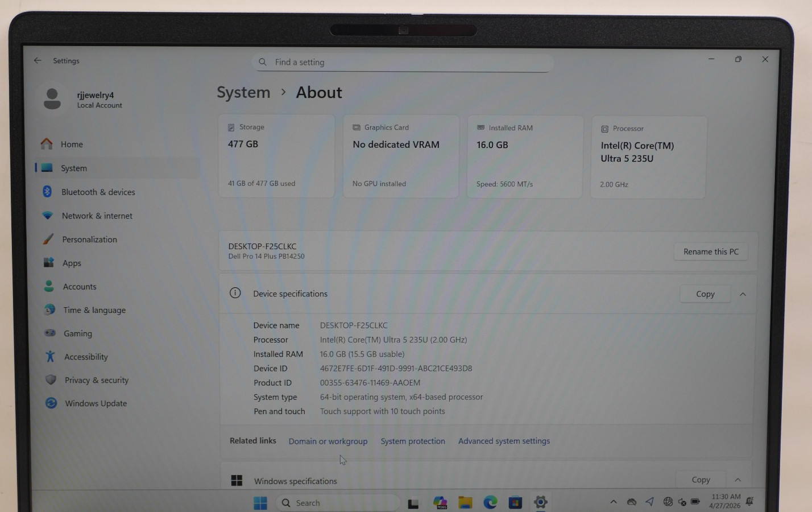
Task: Open the Installed RAM 16.0 GB card
Action: pyautogui.click(x=525, y=157)
